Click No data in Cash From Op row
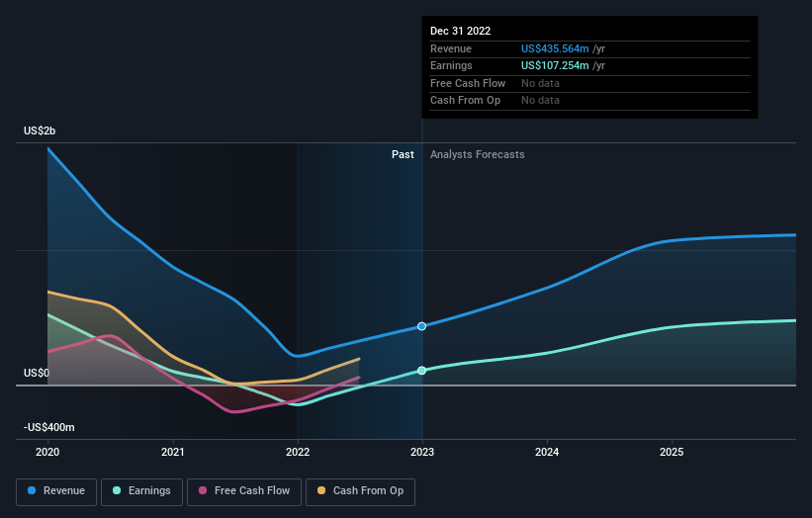This screenshot has height=518, width=812. click(x=540, y=101)
